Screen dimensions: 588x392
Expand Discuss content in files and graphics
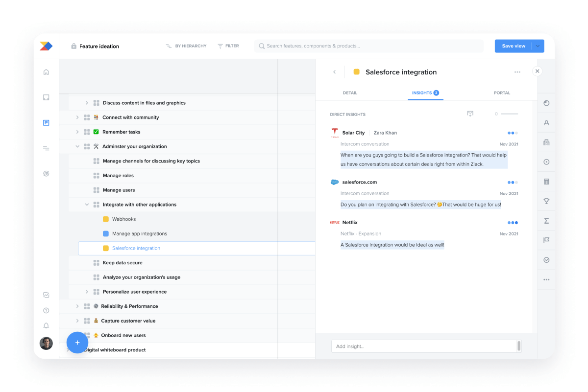coord(87,103)
